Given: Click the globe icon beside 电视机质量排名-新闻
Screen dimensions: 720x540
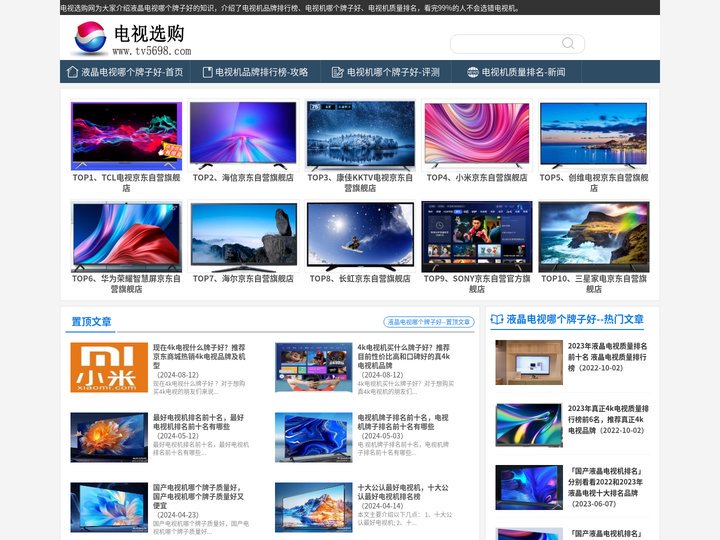Looking at the screenshot, I should [x=472, y=72].
